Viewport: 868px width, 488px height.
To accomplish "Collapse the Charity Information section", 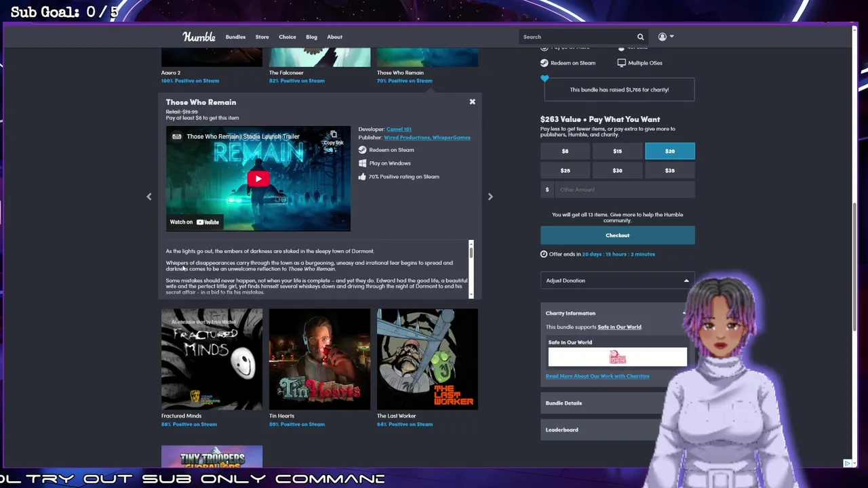I will [614, 313].
